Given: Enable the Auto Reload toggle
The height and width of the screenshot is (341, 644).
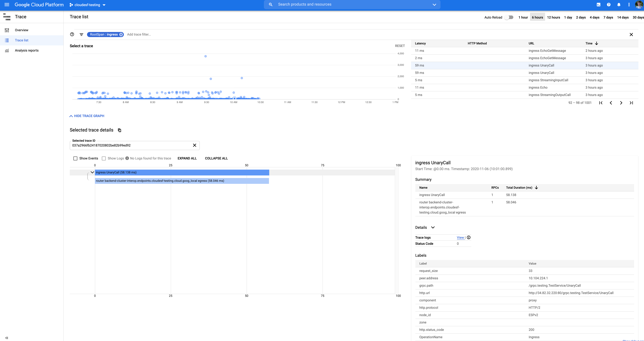Looking at the screenshot, I should (509, 17).
